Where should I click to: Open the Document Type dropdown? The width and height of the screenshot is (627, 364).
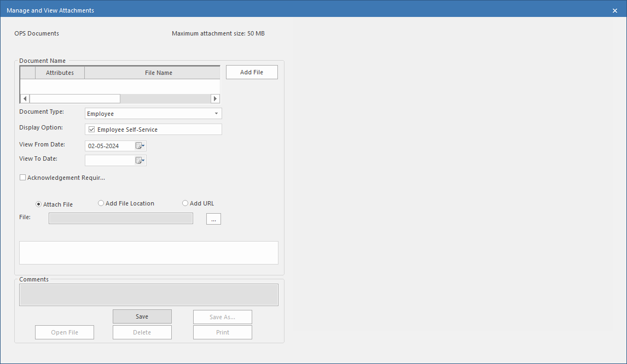[216, 113]
